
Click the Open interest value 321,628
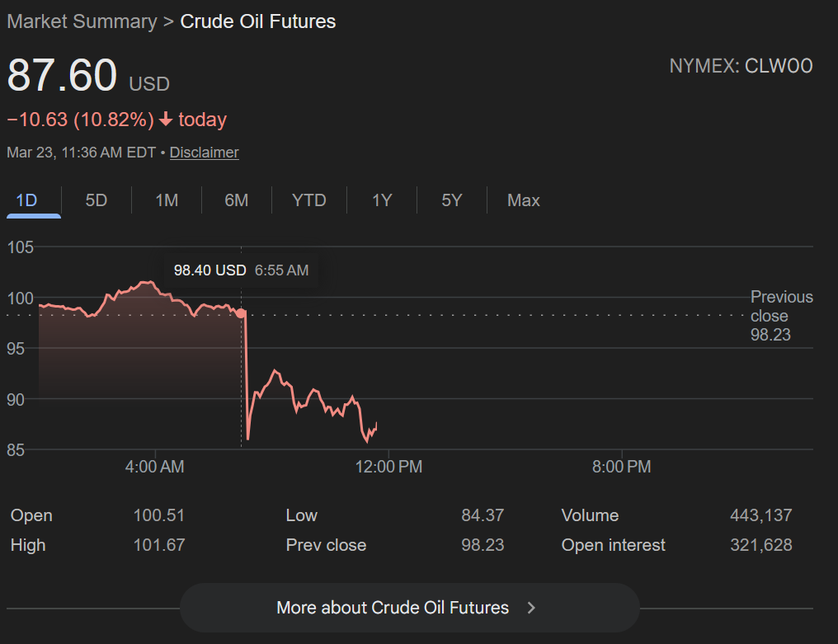[760, 545]
